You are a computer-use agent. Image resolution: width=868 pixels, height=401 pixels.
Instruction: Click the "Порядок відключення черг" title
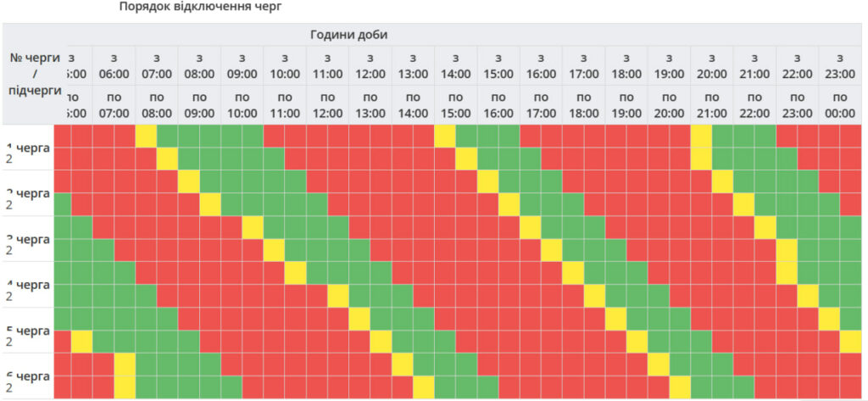pos(200,7)
